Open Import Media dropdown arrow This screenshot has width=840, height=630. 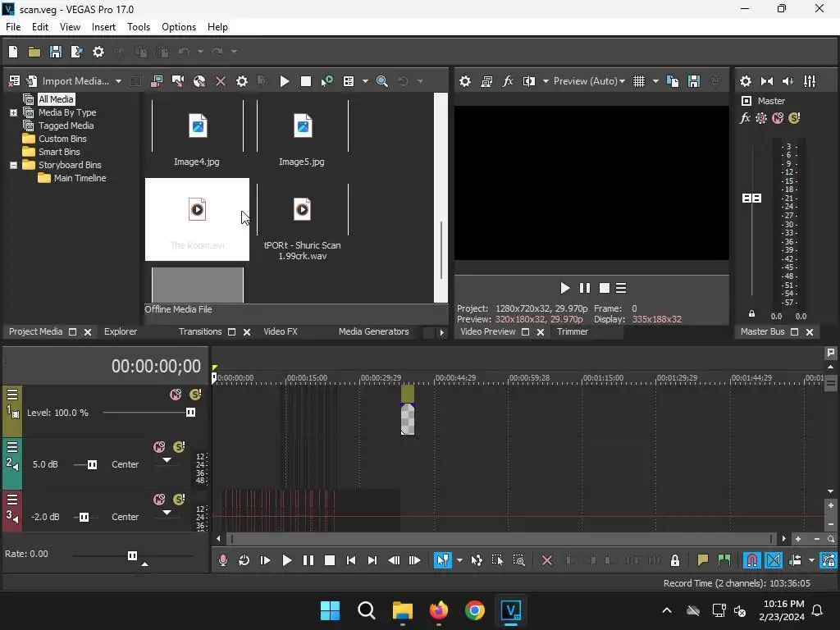[x=118, y=81]
